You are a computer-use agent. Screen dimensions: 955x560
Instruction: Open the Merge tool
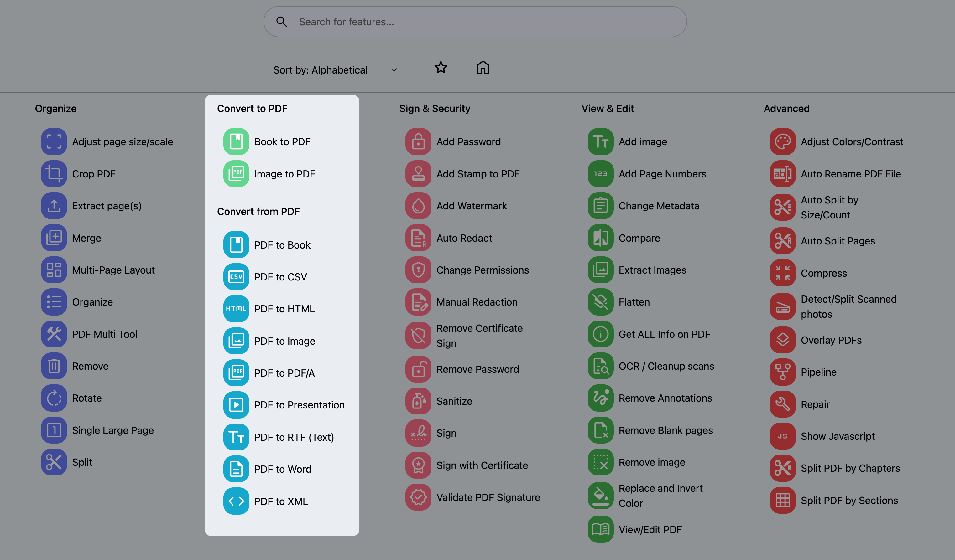(x=87, y=238)
